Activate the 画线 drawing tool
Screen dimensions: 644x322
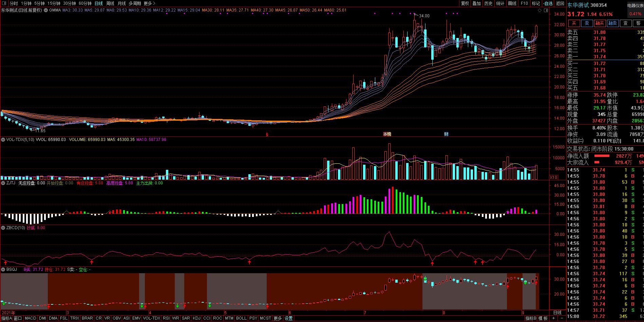point(512,3)
